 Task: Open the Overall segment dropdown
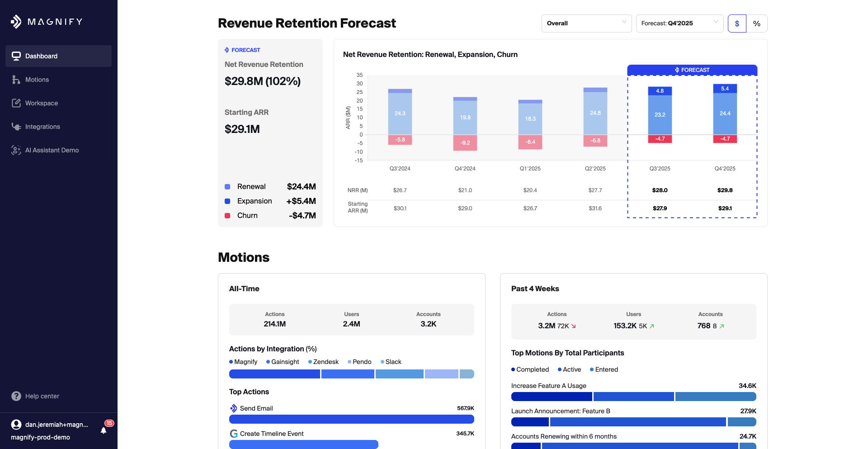point(586,24)
